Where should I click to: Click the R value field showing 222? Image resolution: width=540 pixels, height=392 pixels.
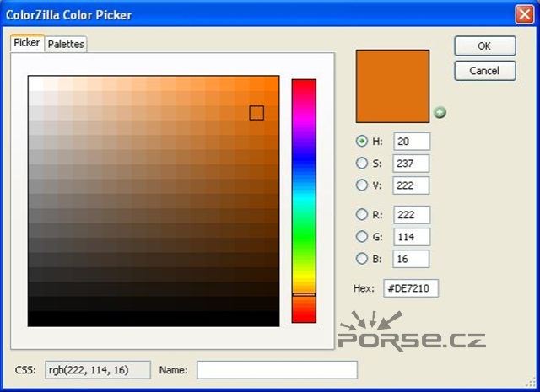point(412,215)
